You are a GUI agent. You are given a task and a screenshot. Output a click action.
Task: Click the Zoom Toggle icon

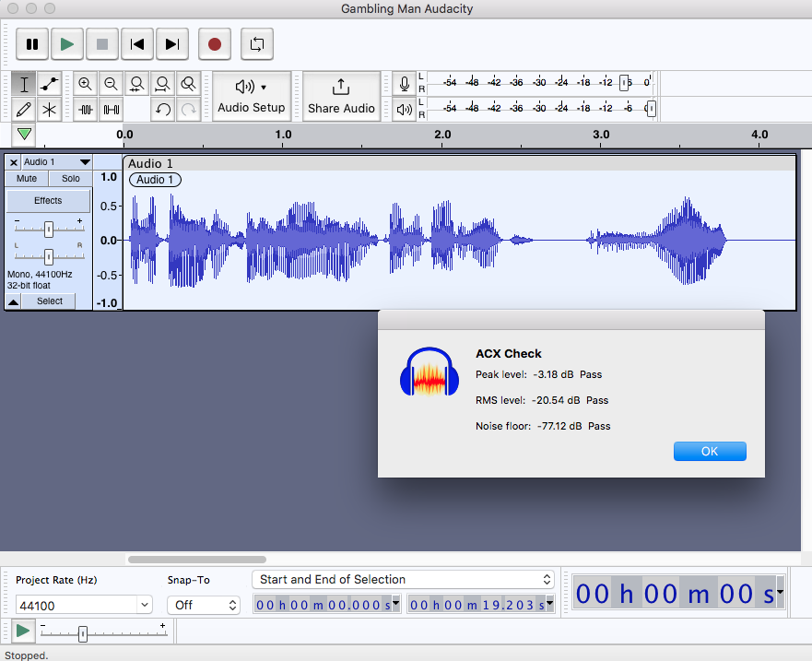coord(189,83)
